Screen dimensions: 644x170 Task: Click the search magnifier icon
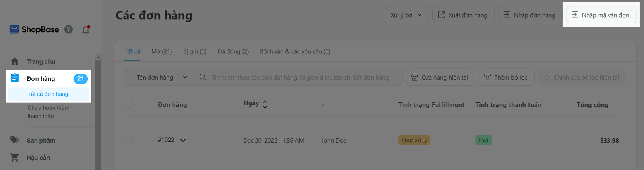pyautogui.click(x=203, y=77)
